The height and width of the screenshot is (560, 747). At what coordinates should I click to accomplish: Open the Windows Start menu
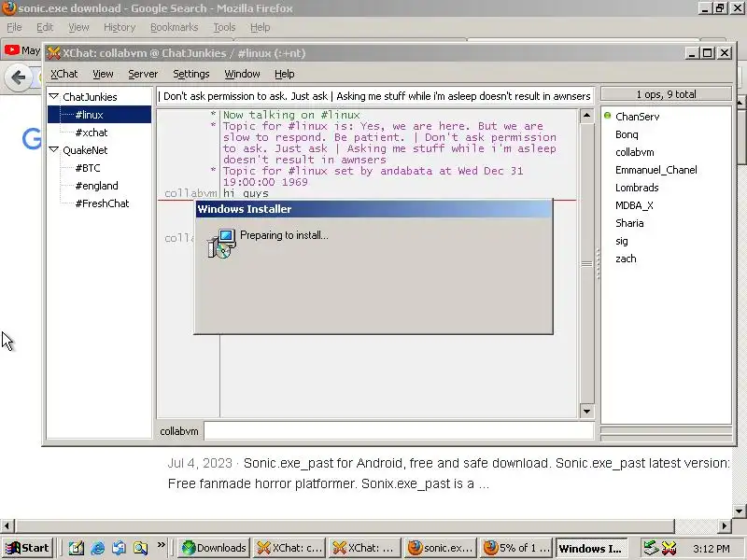point(27,548)
